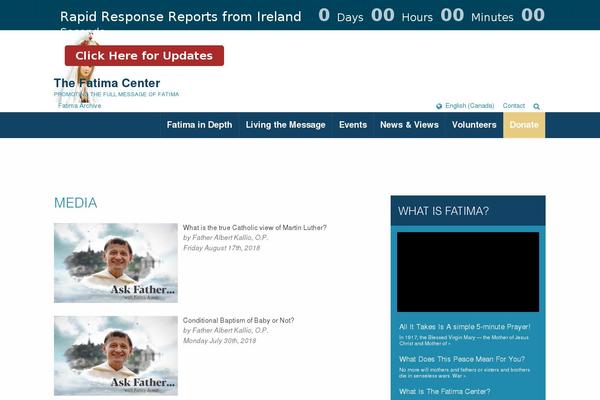This screenshot has height=400, width=600.
Task: Click 'Promoting the Full Message of Fatima' tagline
Action: 116,94
